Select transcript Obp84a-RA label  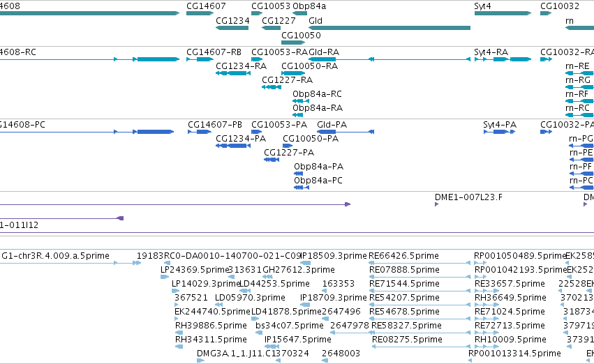point(318,108)
